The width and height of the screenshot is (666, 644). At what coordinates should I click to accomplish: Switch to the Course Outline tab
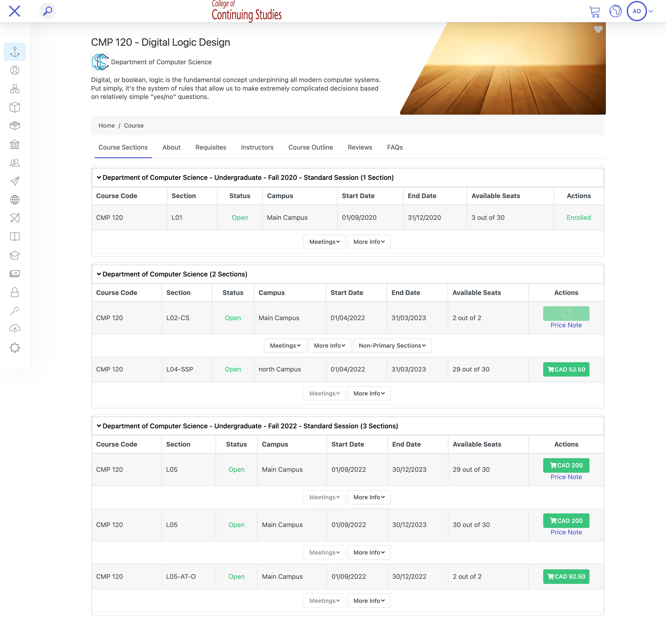click(x=311, y=147)
